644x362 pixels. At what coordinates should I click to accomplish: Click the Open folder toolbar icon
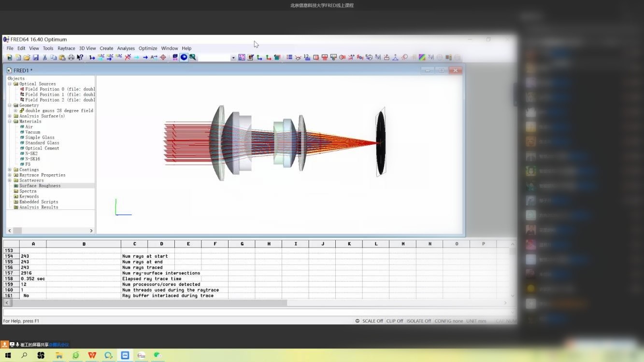pos(27,57)
